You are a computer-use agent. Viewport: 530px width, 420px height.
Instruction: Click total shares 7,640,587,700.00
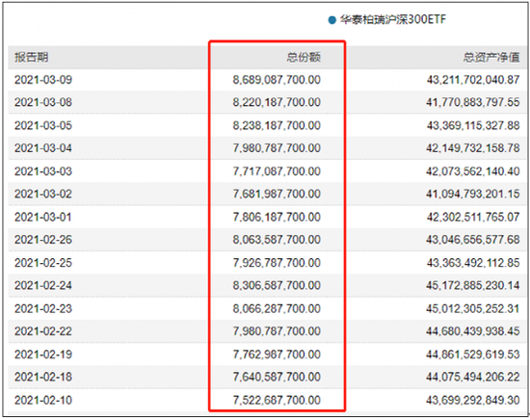click(x=277, y=377)
